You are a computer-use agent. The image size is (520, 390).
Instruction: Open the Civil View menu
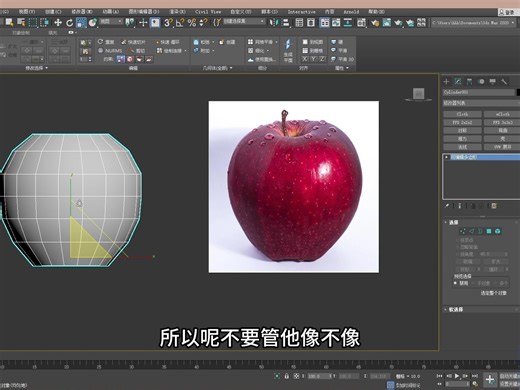coord(208,12)
